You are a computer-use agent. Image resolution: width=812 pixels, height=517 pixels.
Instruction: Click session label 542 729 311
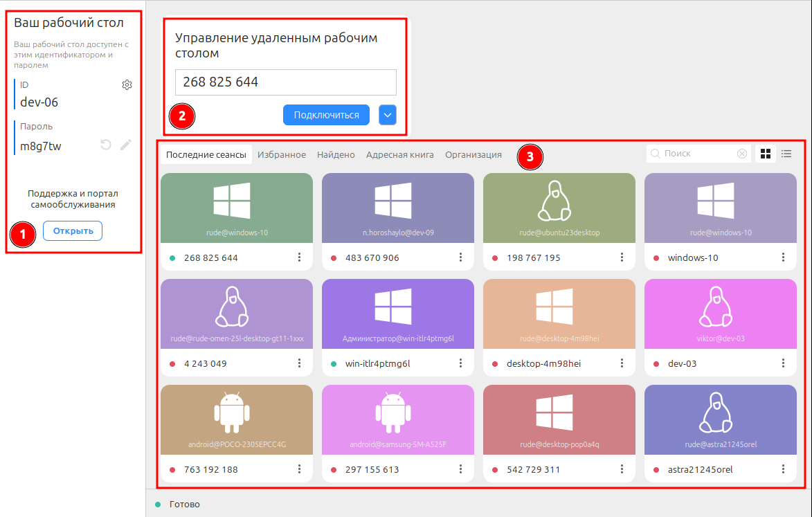pyautogui.click(x=534, y=470)
